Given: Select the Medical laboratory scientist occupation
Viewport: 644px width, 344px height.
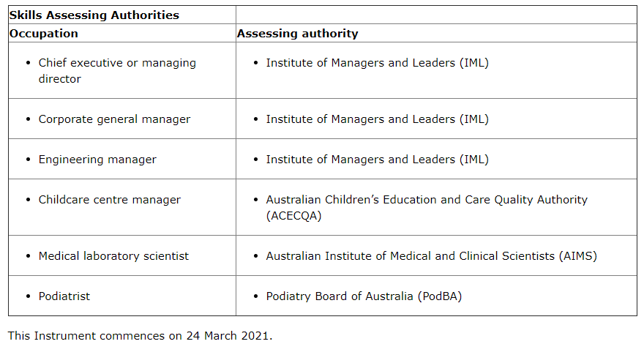Looking at the screenshot, I should 113,256.
